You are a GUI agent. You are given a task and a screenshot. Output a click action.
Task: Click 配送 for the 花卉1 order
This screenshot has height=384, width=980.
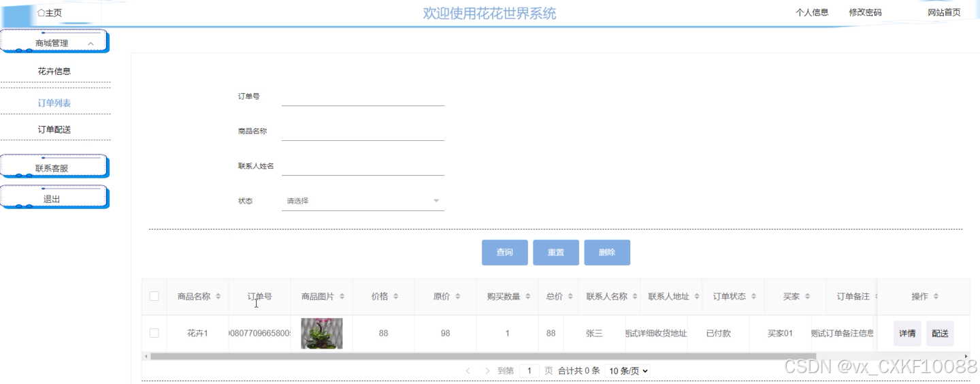coord(940,334)
